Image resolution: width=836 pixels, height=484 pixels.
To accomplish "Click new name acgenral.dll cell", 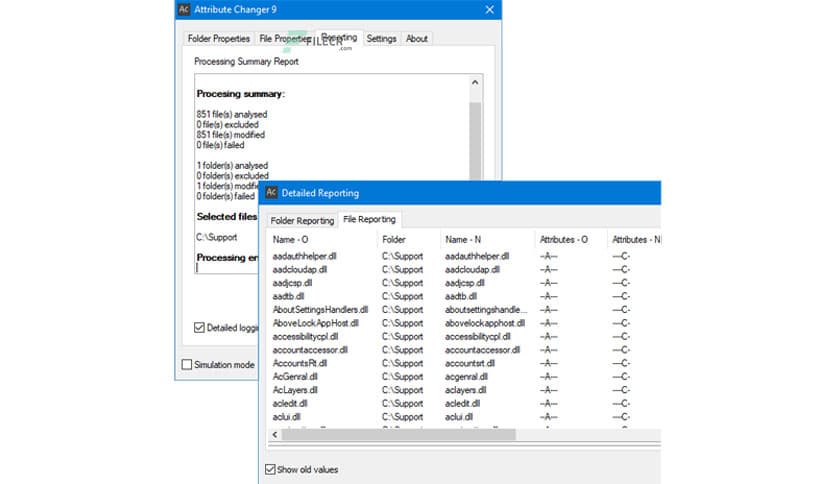I will pyautogui.click(x=466, y=376).
